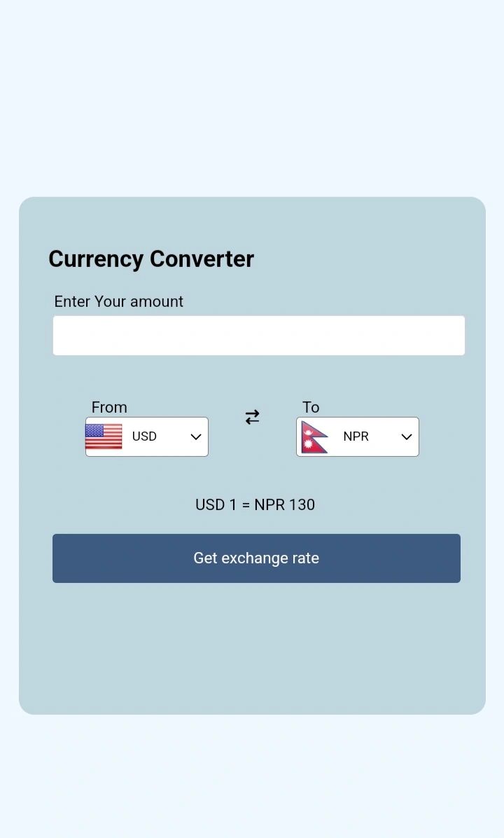
Task: Click blank page background above the card
Action: [252, 96]
